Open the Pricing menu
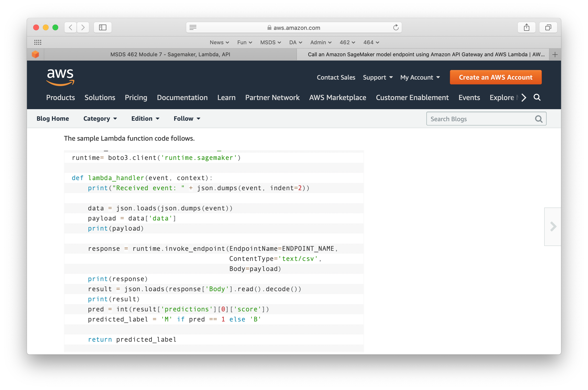This screenshot has width=588, height=390. pos(136,98)
